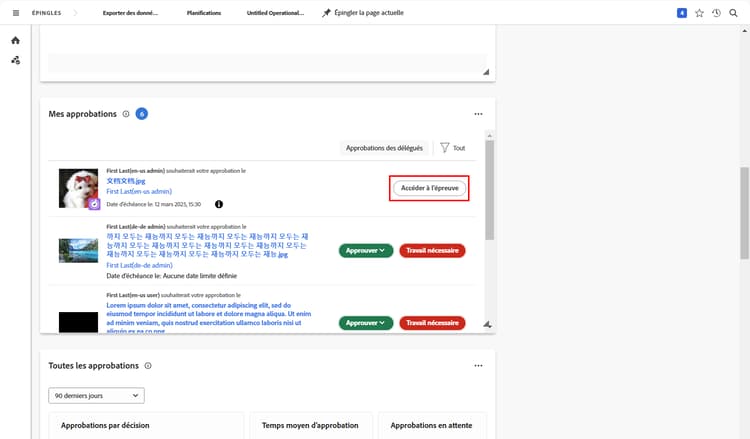This screenshot has width=750, height=439.
Task: Click the purple proof badge on dog thumbnail
Action: click(94, 204)
